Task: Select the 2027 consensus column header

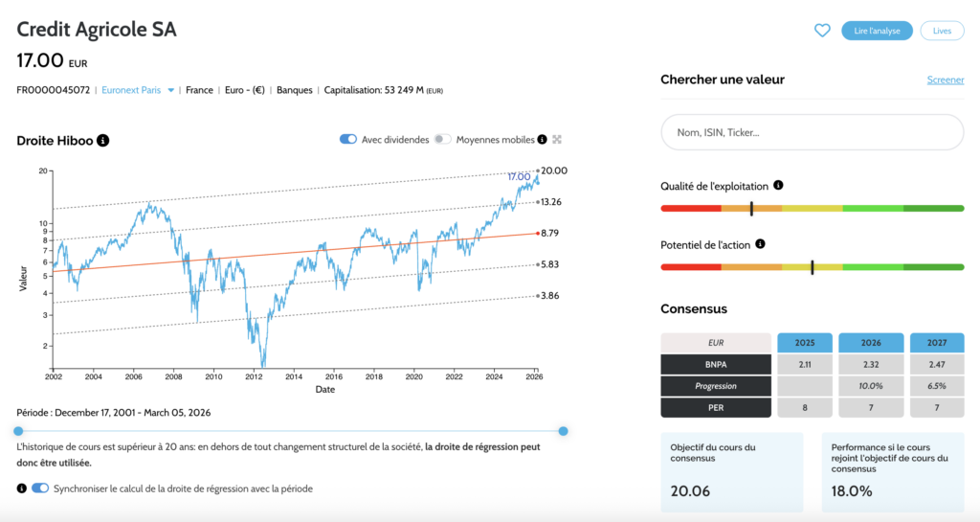Action: 937,343
